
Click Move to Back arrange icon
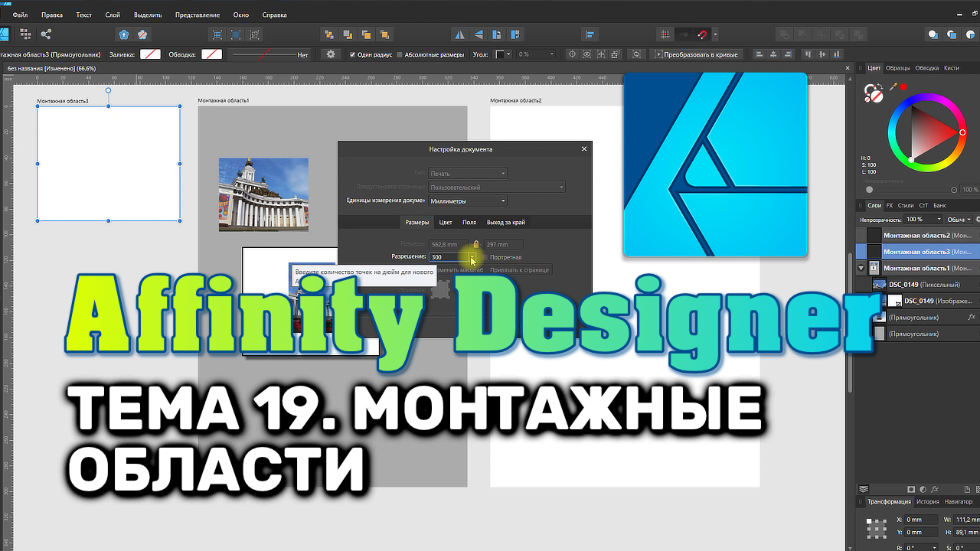click(329, 34)
